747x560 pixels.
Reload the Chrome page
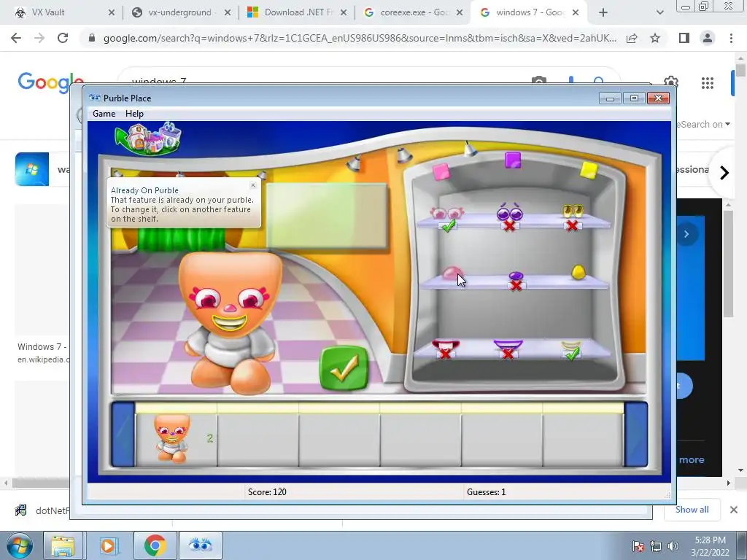(63, 38)
